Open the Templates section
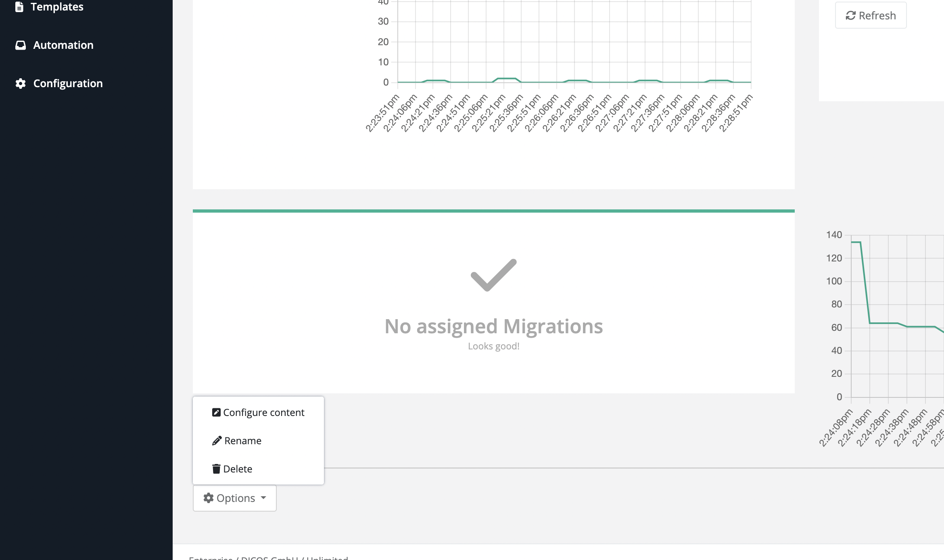This screenshot has height=560, width=944. point(57,6)
